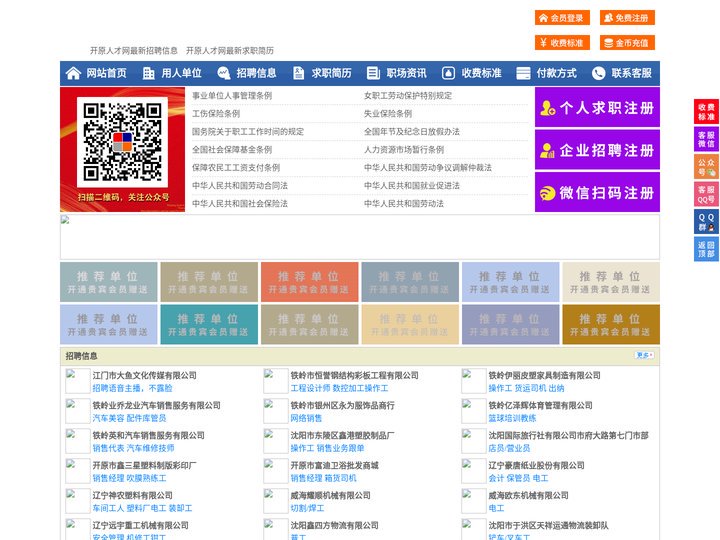Click the 客服QQ号 side widget
Viewport: 720px width, 540px height.
(x=706, y=195)
